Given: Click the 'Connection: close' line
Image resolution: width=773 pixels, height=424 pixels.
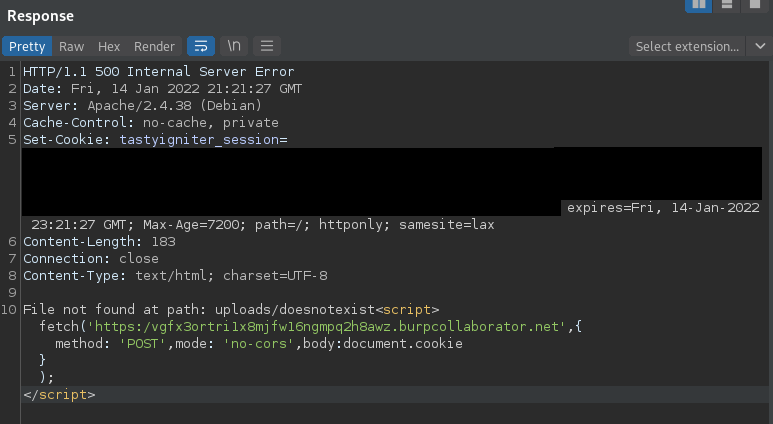Looking at the screenshot, I should pos(91,258).
